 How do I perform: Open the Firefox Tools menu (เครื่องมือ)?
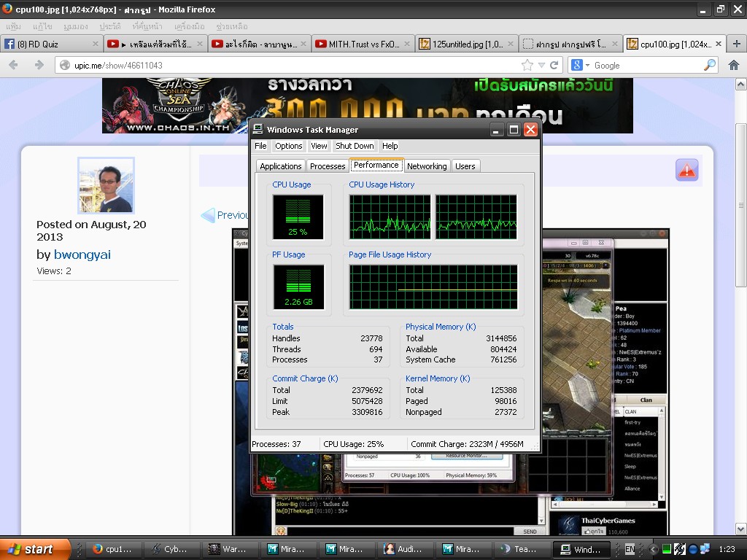[189, 26]
